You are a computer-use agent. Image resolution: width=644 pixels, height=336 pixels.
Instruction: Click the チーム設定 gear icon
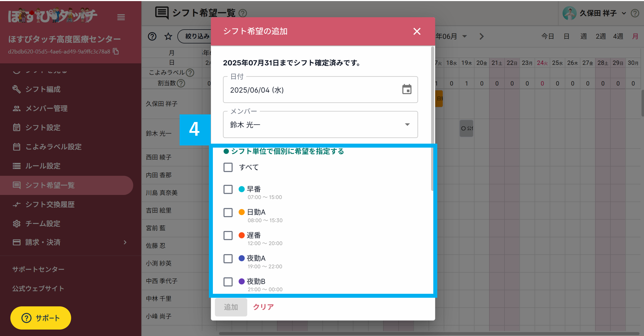coord(17,223)
